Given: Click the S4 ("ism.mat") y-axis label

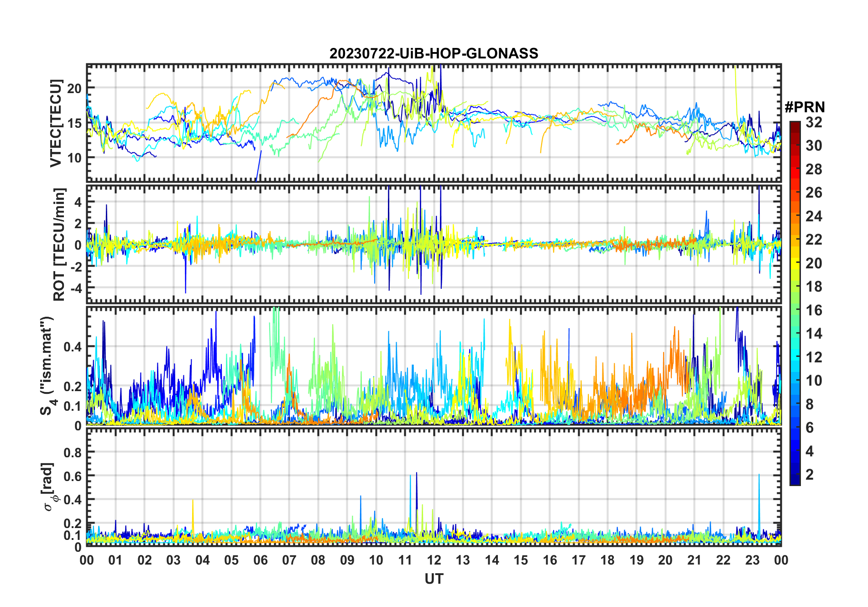Looking at the screenshot, I should (47, 366).
